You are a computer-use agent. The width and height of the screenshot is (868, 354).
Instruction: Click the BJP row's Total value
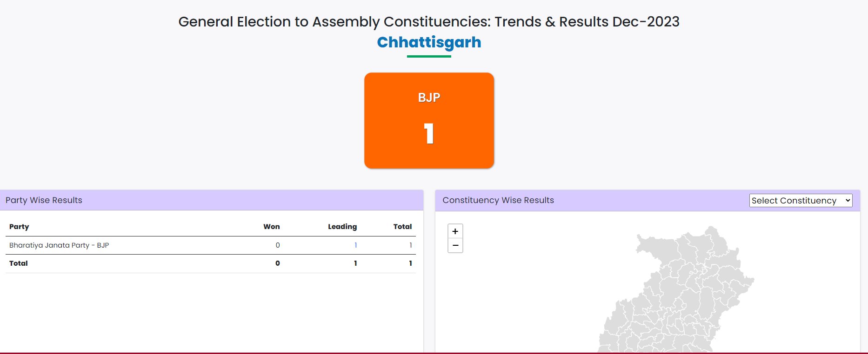(410, 245)
